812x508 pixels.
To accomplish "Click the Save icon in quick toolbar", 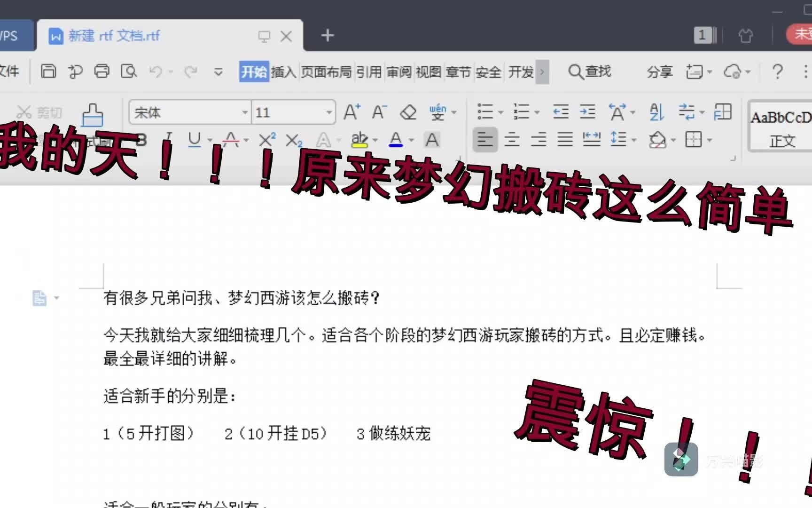I will (x=48, y=71).
